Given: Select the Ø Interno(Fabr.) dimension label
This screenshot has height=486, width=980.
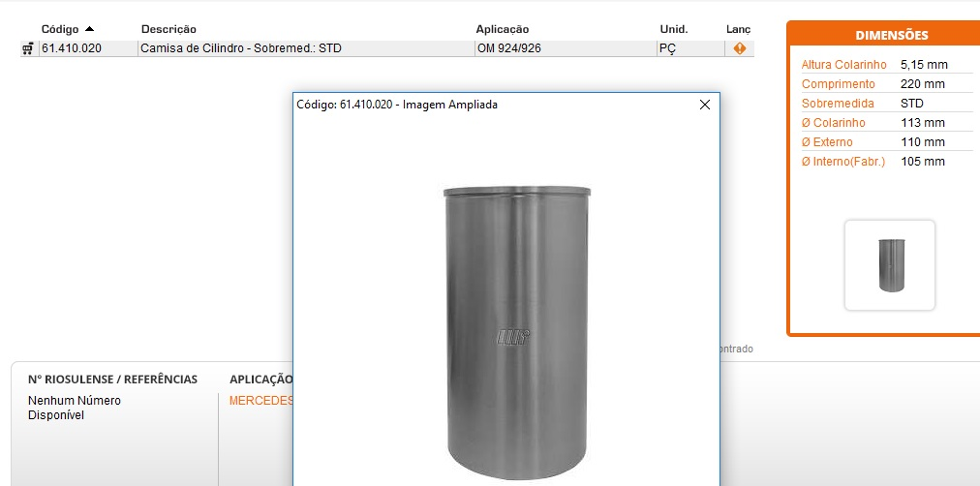Looking at the screenshot, I should pyautogui.click(x=842, y=162).
